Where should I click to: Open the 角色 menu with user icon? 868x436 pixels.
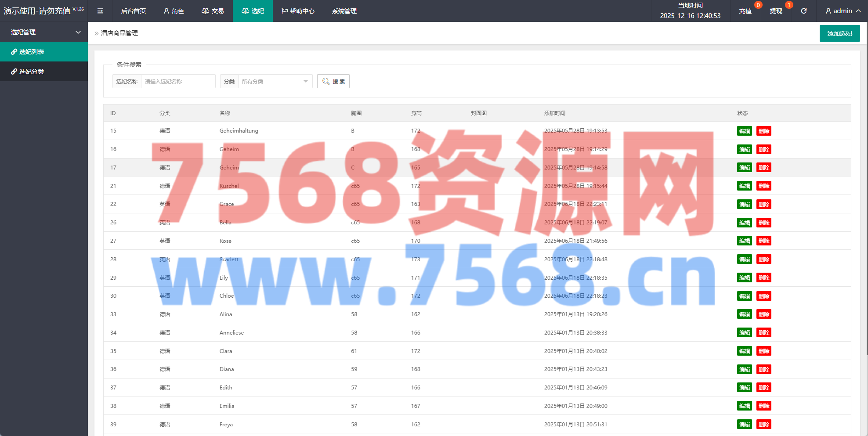pyautogui.click(x=174, y=11)
